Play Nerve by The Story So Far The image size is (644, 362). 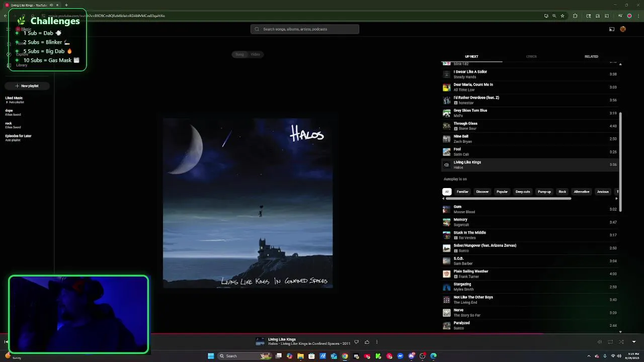529,313
